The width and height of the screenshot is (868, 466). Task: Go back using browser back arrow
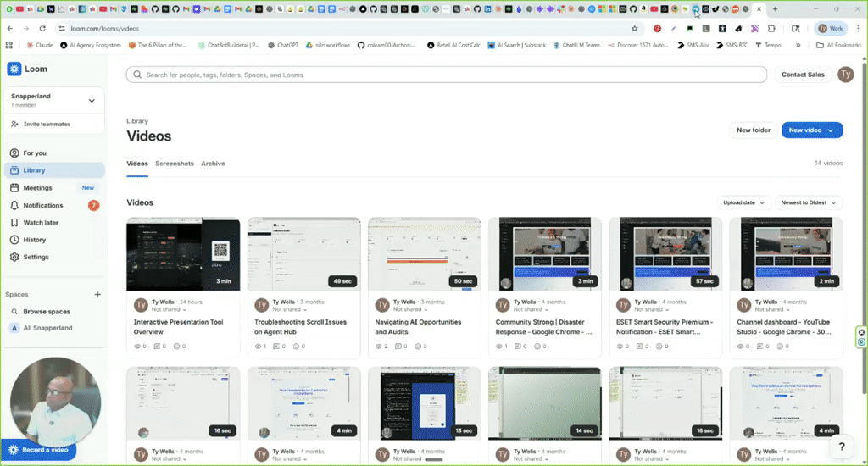10,28
